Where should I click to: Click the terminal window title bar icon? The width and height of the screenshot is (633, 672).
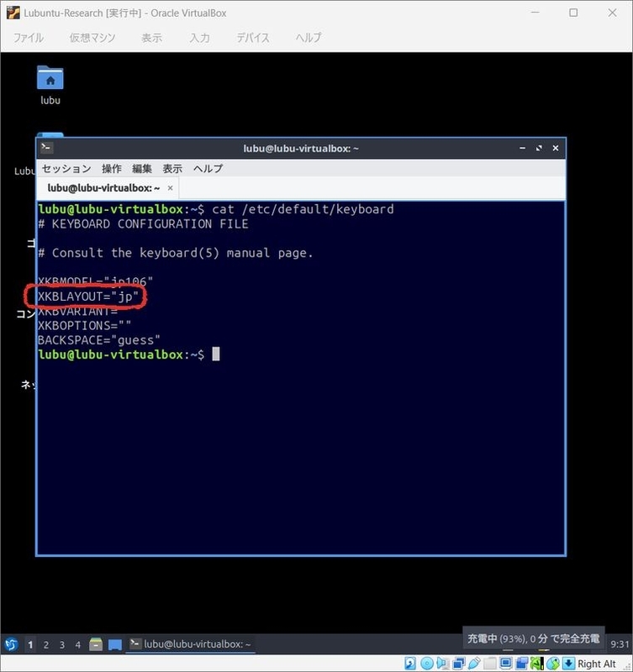(46, 148)
